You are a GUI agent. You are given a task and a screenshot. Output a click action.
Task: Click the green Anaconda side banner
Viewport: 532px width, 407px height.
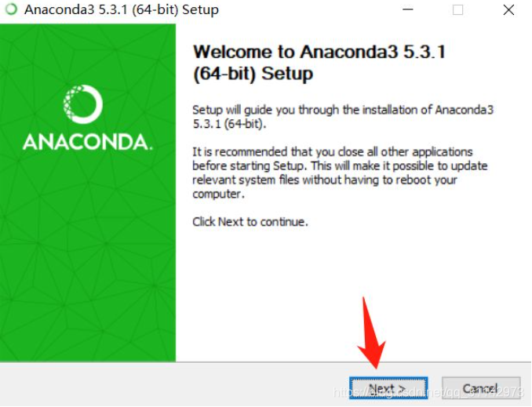click(88, 192)
